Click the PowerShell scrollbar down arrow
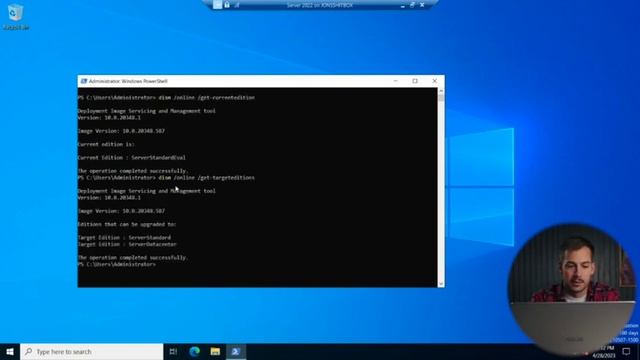 coord(441,284)
